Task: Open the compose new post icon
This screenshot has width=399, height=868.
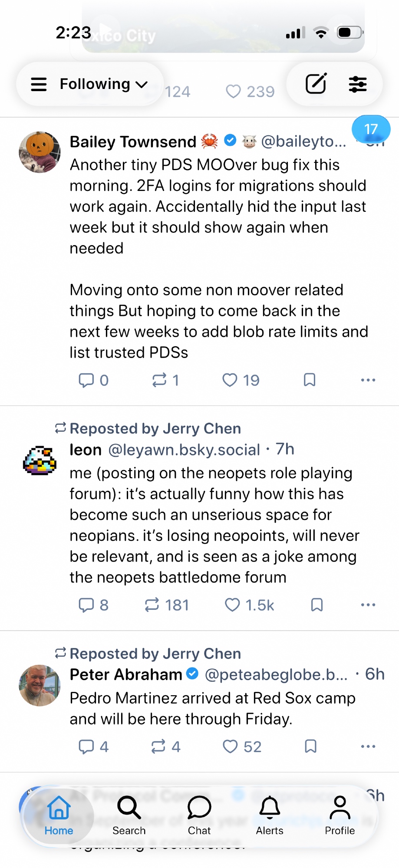Action: (x=316, y=84)
